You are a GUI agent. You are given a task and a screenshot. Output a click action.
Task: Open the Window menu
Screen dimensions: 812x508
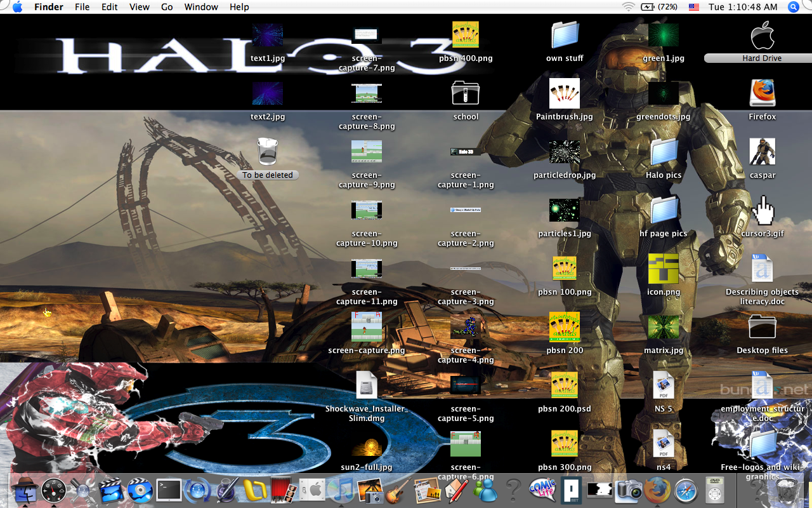click(201, 7)
